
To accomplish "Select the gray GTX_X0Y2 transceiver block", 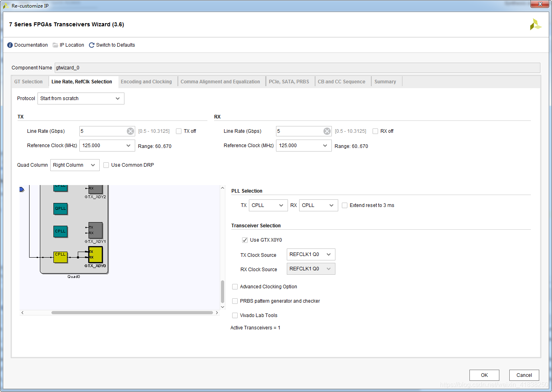I will (96, 189).
